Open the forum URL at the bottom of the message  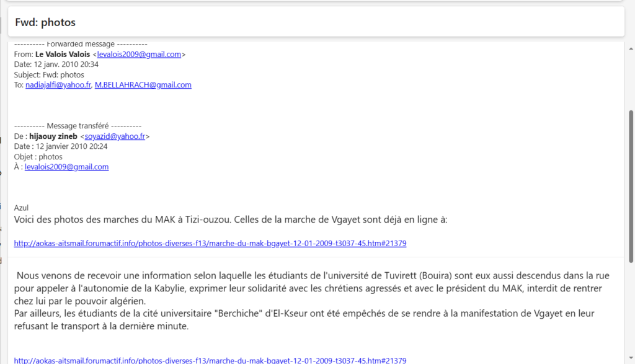coord(210,360)
